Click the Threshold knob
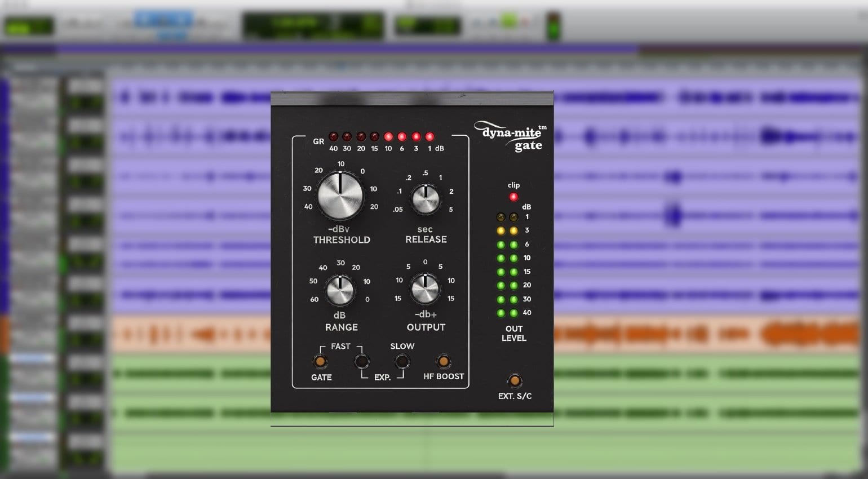The height and width of the screenshot is (479, 868). pyautogui.click(x=340, y=196)
